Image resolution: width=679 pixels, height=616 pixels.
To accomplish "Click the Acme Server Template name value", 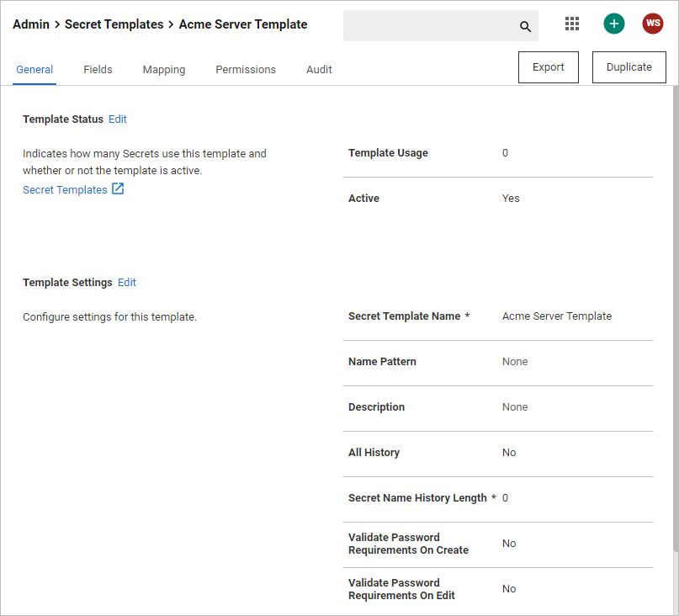I will tap(557, 316).
